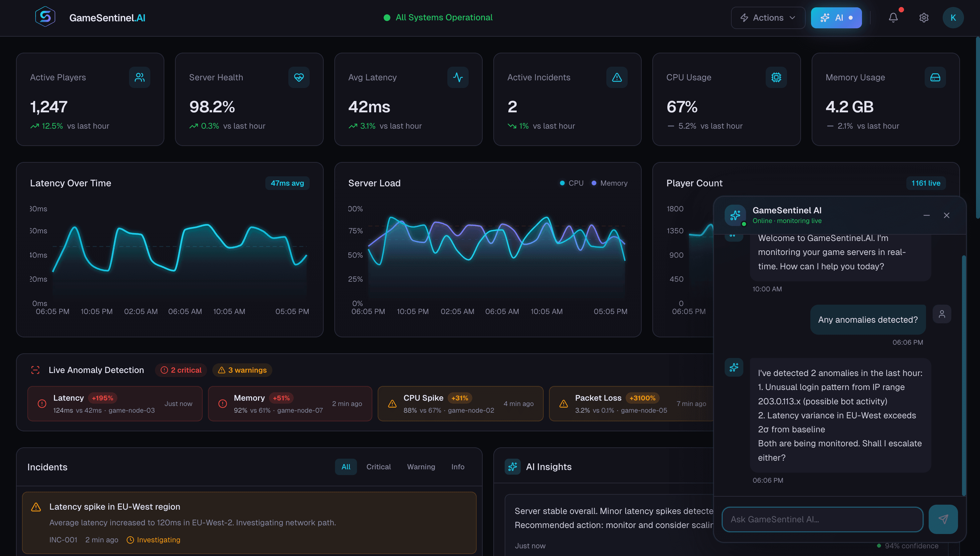Click the AI Insights sparkle icon
Image resolution: width=980 pixels, height=556 pixels.
click(513, 466)
